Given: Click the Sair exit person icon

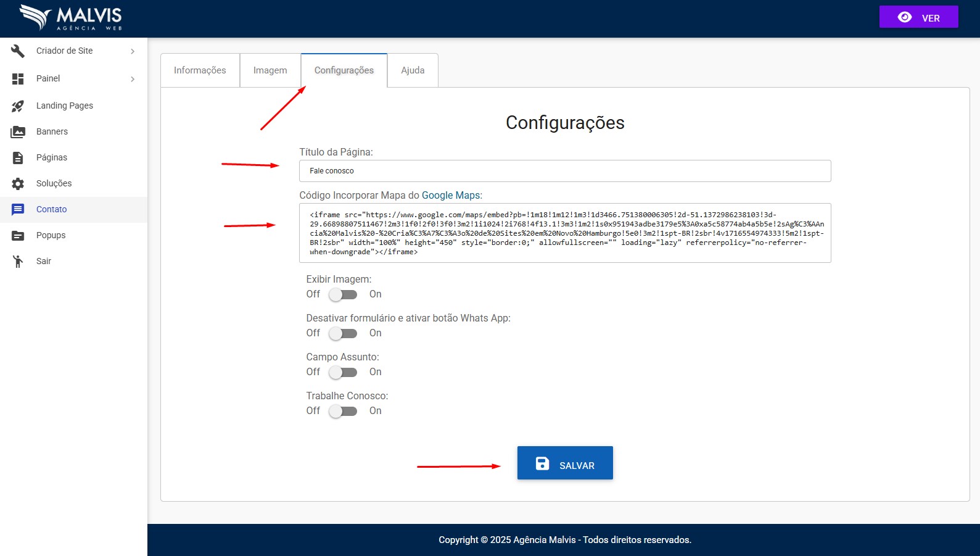Looking at the screenshot, I should point(18,262).
